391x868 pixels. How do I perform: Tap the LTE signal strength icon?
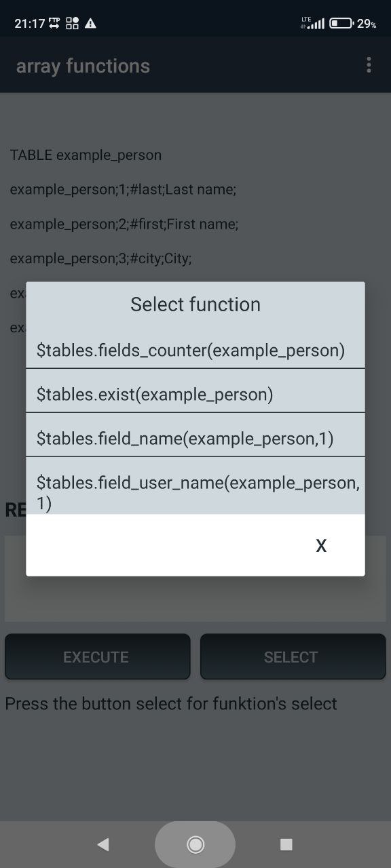pos(312,23)
